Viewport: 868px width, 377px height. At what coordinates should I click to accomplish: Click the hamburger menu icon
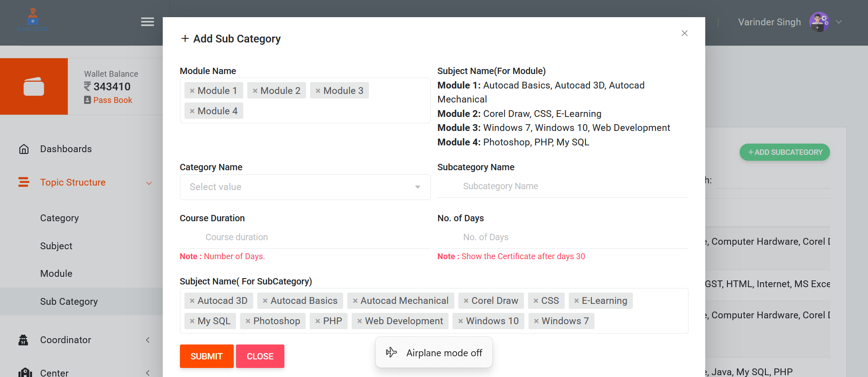pyautogui.click(x=147, y=22)
